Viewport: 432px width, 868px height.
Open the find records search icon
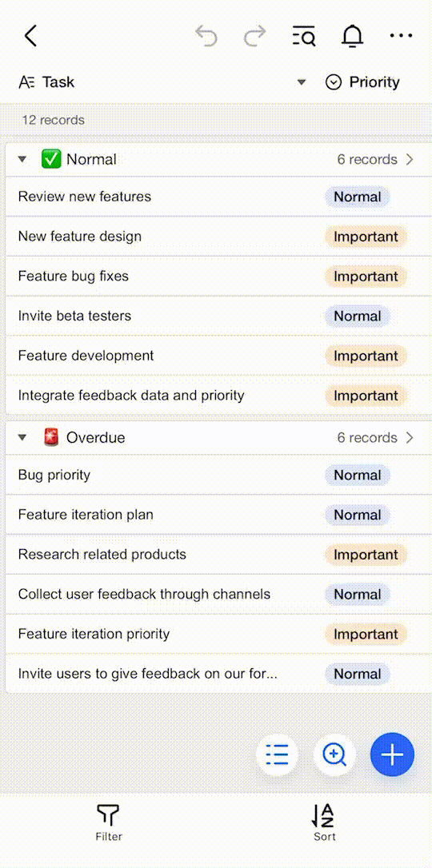point(303,36)
